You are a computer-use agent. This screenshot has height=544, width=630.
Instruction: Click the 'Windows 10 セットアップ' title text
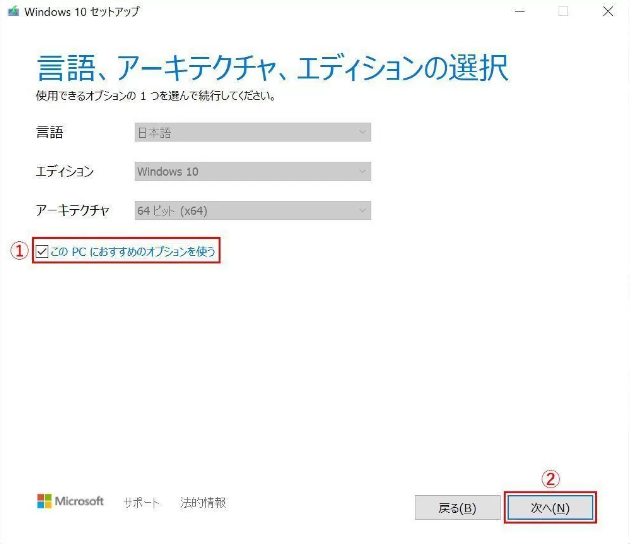coord(82,12)
